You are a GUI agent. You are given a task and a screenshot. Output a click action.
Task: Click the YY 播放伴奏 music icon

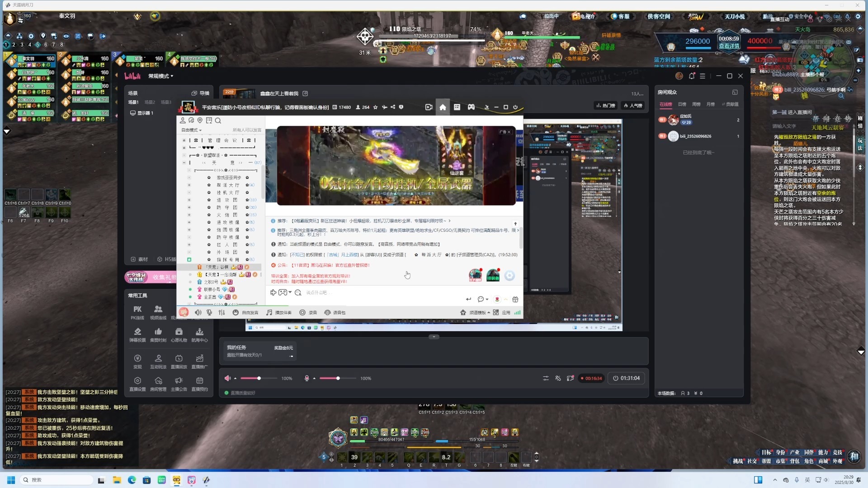tap(278, 313)
